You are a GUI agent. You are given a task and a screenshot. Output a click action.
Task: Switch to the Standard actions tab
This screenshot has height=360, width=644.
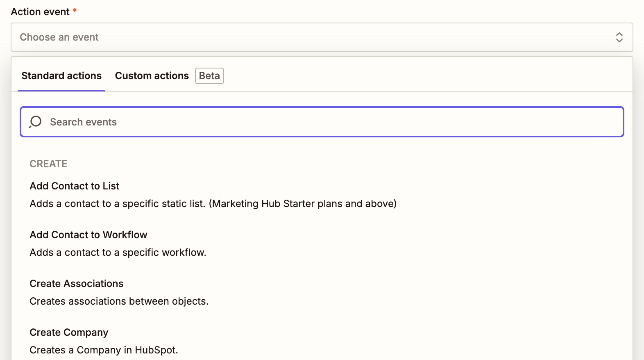[x=61, y=76]
